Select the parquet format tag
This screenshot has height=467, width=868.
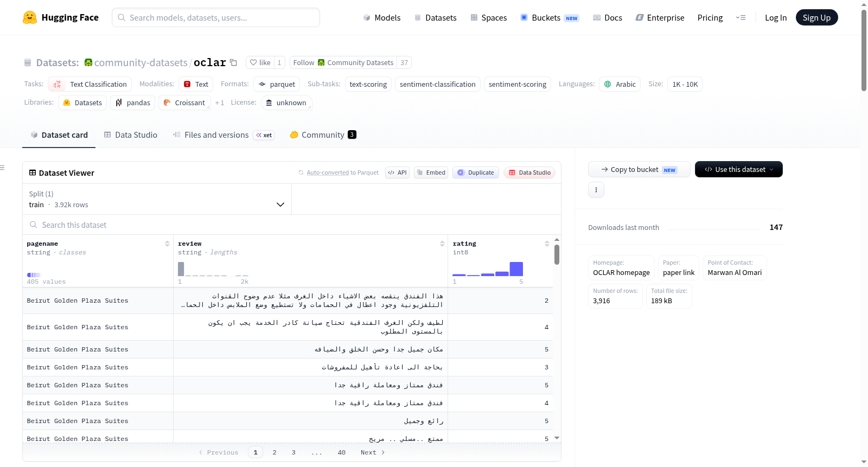point(277,84)
